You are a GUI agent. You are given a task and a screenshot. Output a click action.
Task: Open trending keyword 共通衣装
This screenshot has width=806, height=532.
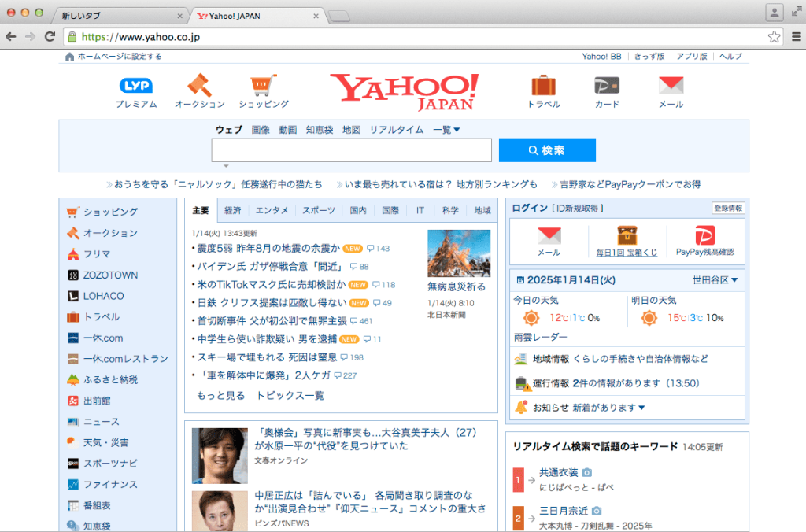[558, 472]
